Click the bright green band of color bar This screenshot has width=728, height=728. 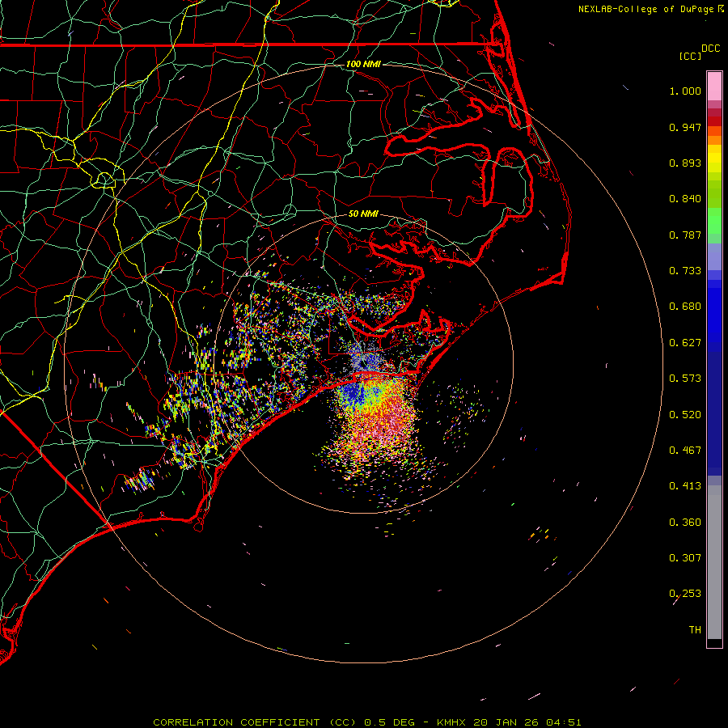click(x=714, y=221)
